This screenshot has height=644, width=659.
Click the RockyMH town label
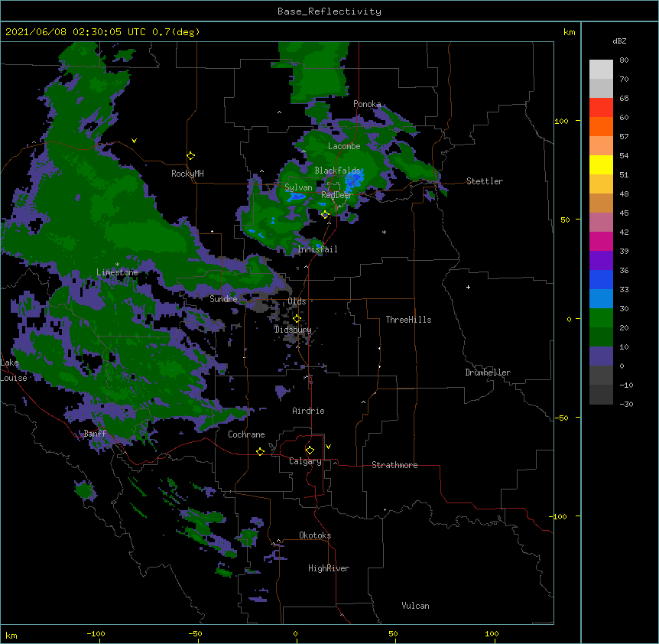187,174
